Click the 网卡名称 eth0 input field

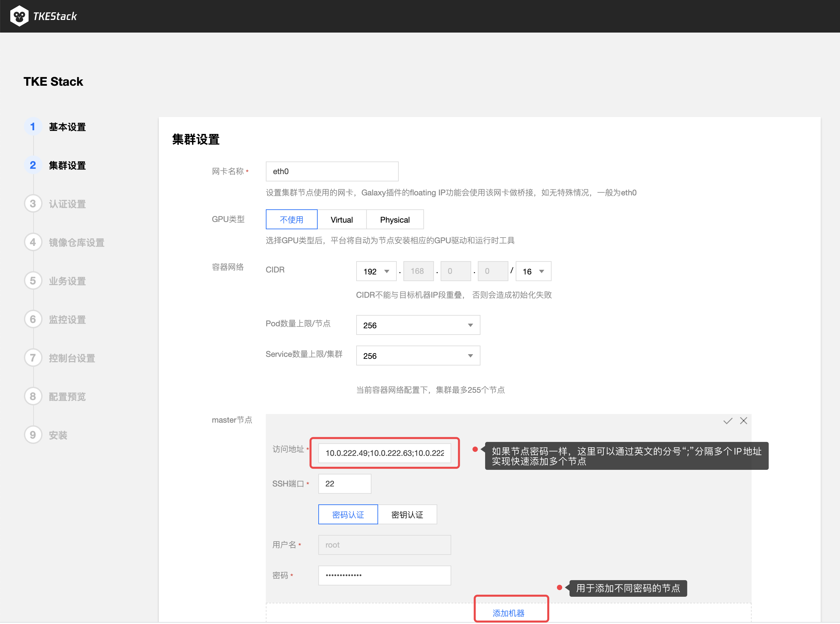332,171
